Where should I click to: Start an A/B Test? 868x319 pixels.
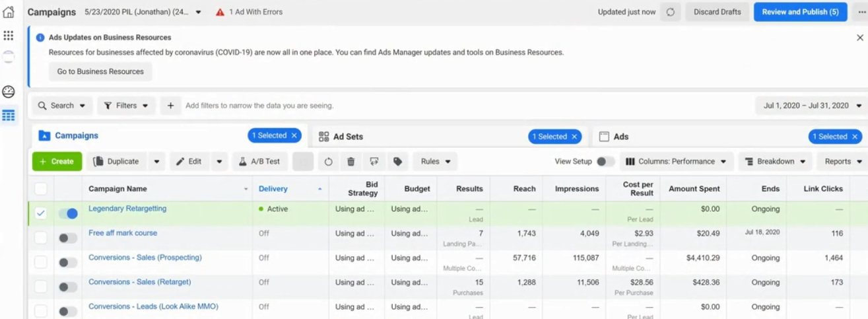[259, 161]
